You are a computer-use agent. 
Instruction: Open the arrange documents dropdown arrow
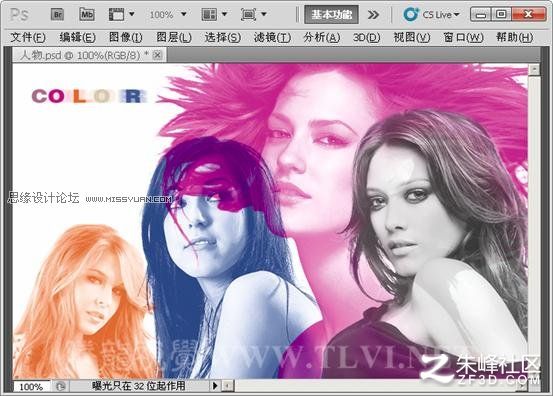pyautogui.click(x=224, y=14)
